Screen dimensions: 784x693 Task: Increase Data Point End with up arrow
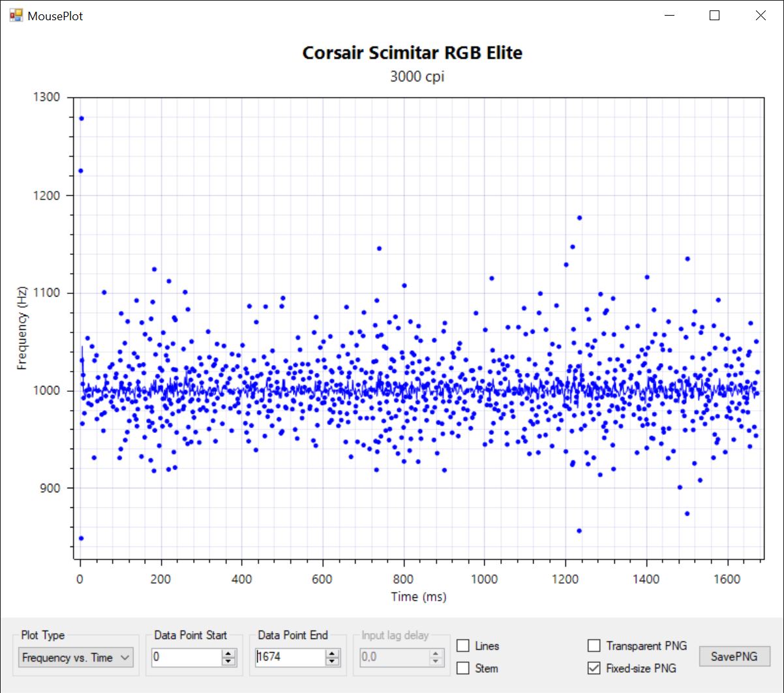coord(333,653)
